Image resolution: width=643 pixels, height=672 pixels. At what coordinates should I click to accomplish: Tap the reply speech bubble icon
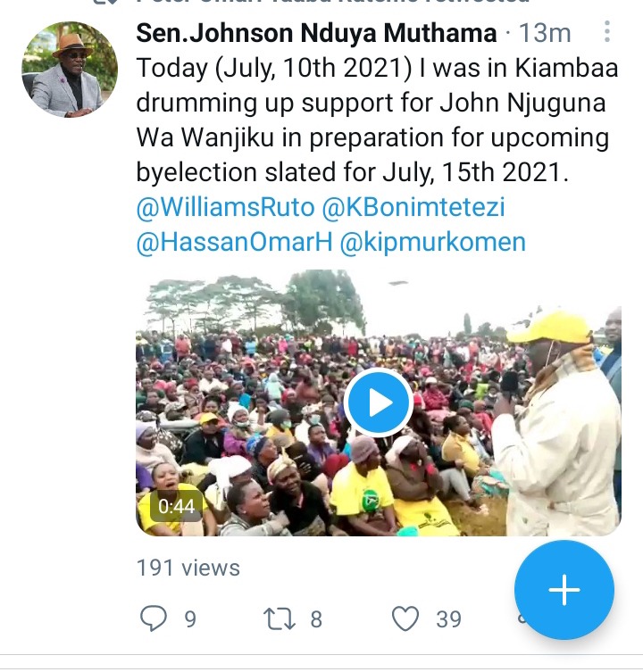point(153,618)
